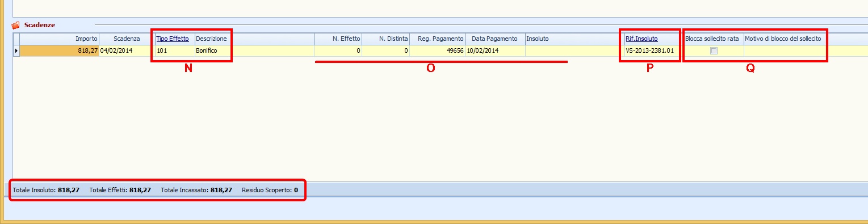Select the Importo cell 818,27

tap(60, 51)
